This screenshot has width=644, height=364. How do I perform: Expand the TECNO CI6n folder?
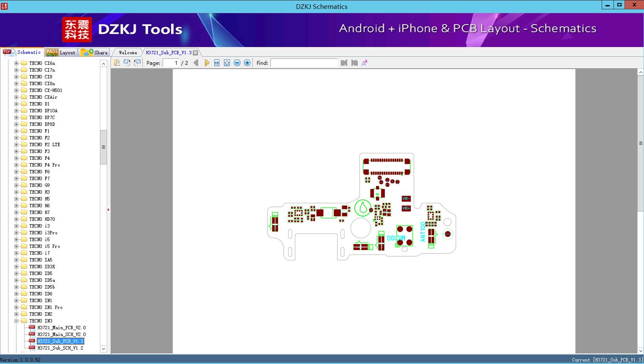16,63
